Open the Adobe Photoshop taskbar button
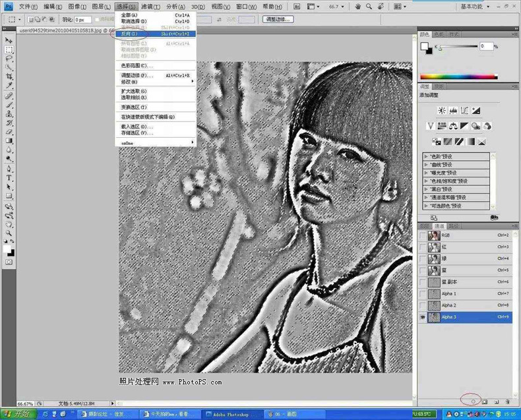 point(231,414)
